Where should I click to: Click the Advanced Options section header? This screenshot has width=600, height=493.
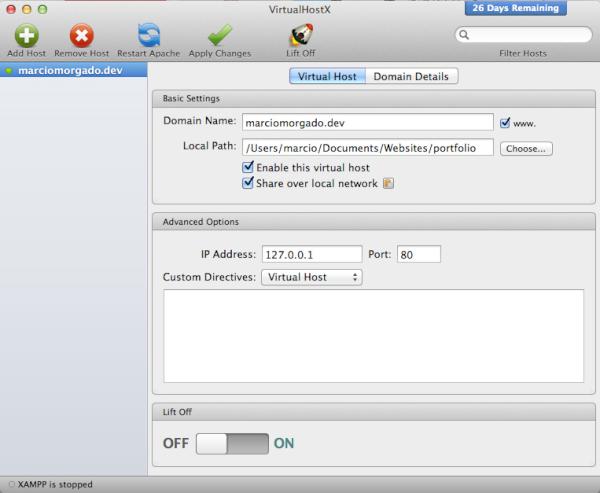coord(373,222)
